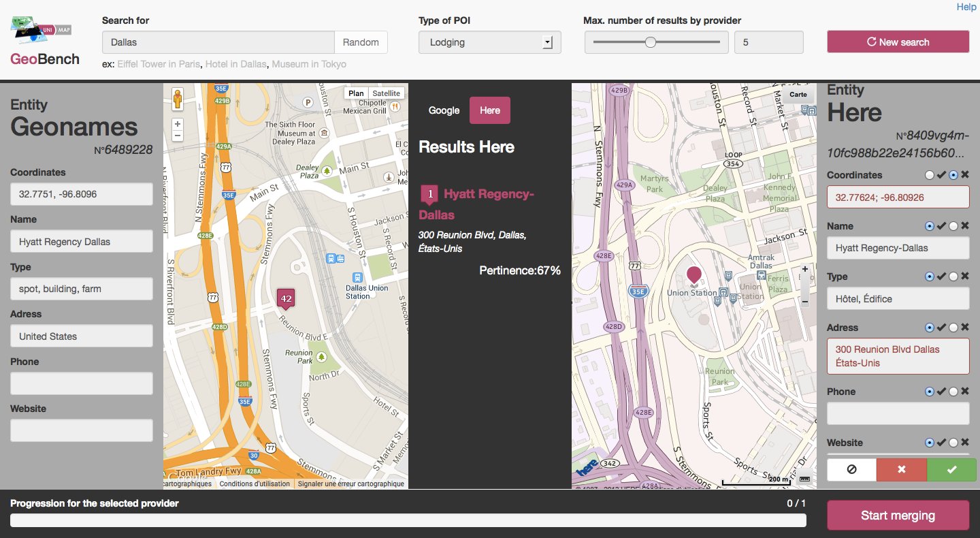This screenshot has width=980, height=538.
Task: Zoom in on the Google map
Action: coord(178,124)
